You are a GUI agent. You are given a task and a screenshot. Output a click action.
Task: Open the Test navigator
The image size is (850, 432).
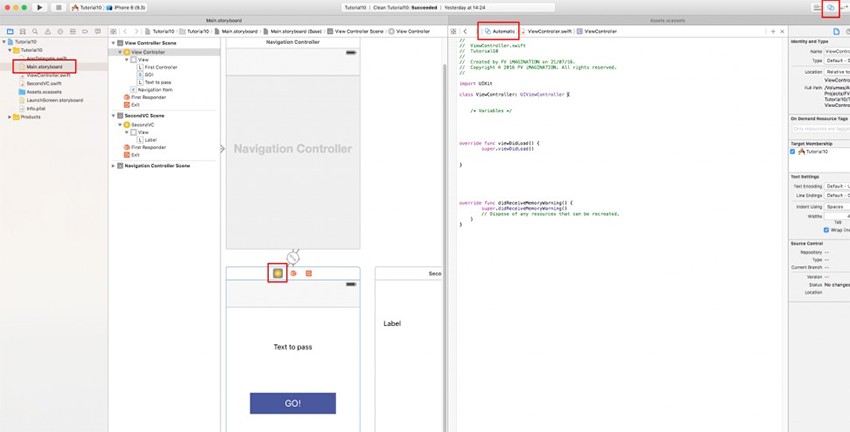click(x=60, y=31)
